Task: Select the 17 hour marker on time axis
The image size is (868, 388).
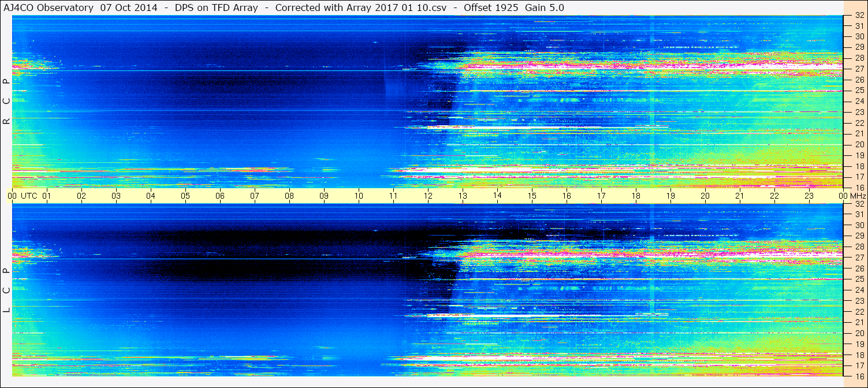Action: click(x=601, y=196)
